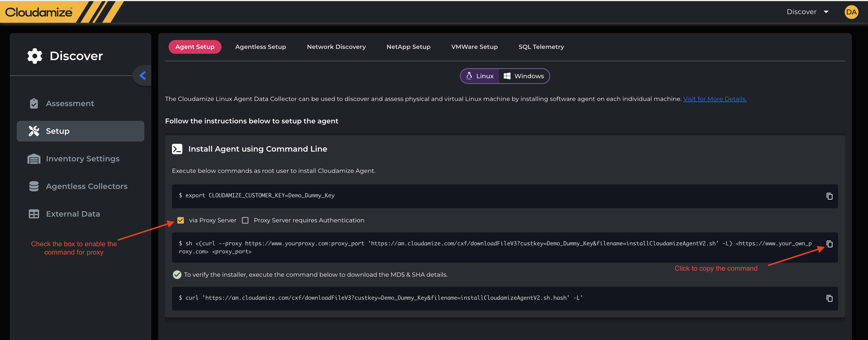Select the Linux OS option

tap(480, 76)
